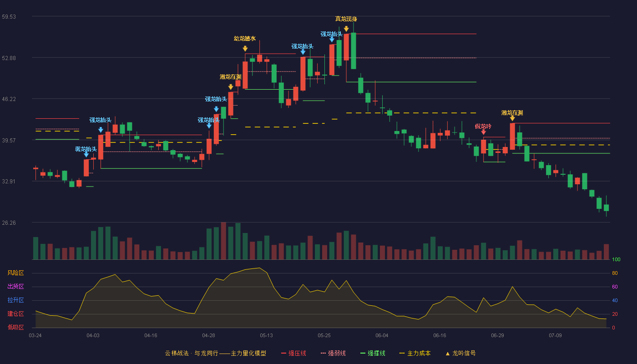Click the 主力成本 legend label
The image size is (637, 364).
click(419, 353)
